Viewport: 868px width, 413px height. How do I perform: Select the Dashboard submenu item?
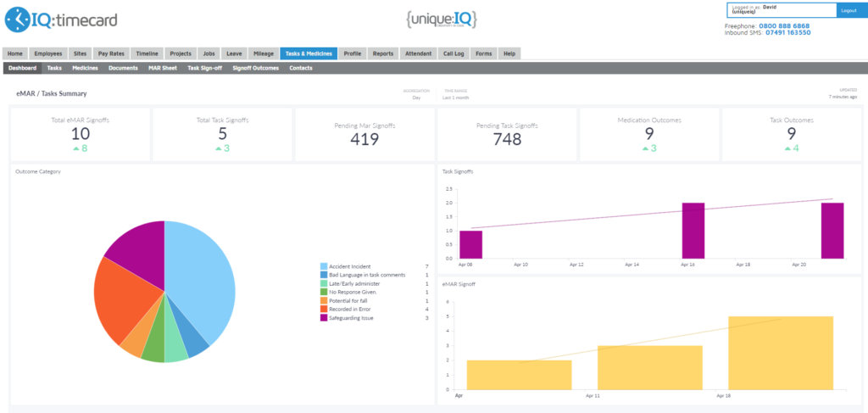pyautogui.click(x=22, y=68)
